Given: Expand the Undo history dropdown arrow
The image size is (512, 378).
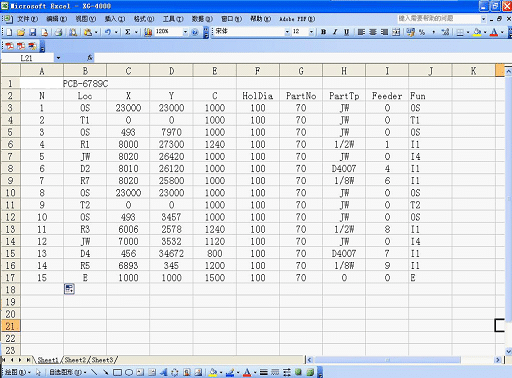Looking at the screenshot, I should coord(116,32).
